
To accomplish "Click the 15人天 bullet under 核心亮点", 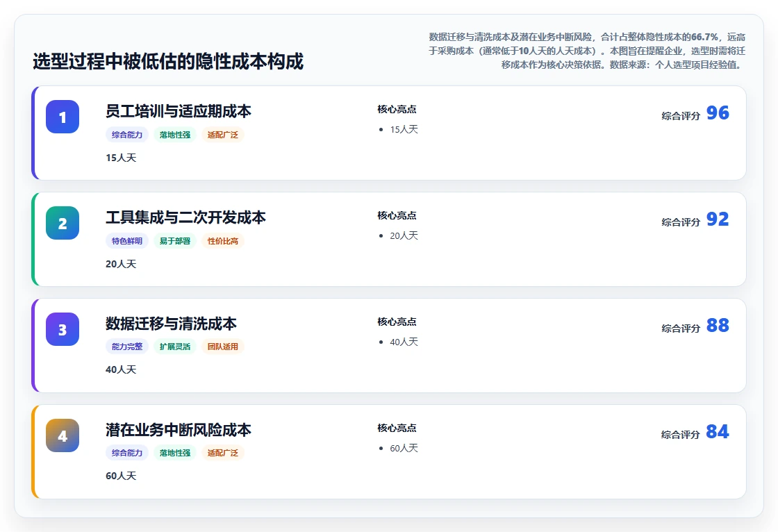I will [x=404, y=129].
